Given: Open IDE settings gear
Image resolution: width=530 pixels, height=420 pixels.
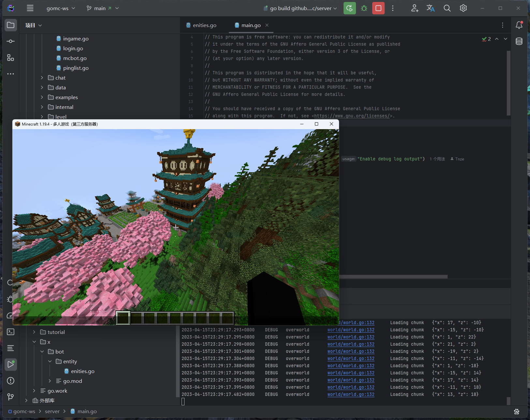Looking at the screenshot, I should pos(463,8).
